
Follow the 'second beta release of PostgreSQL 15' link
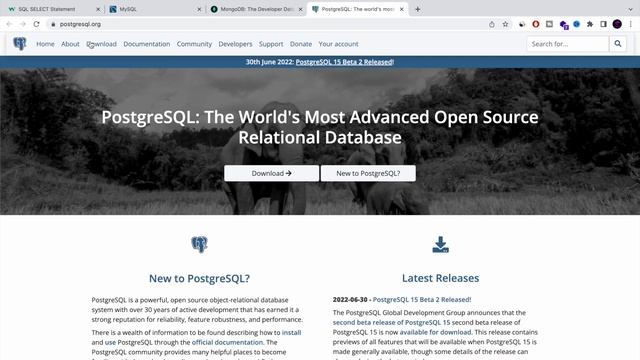(391, 322)
